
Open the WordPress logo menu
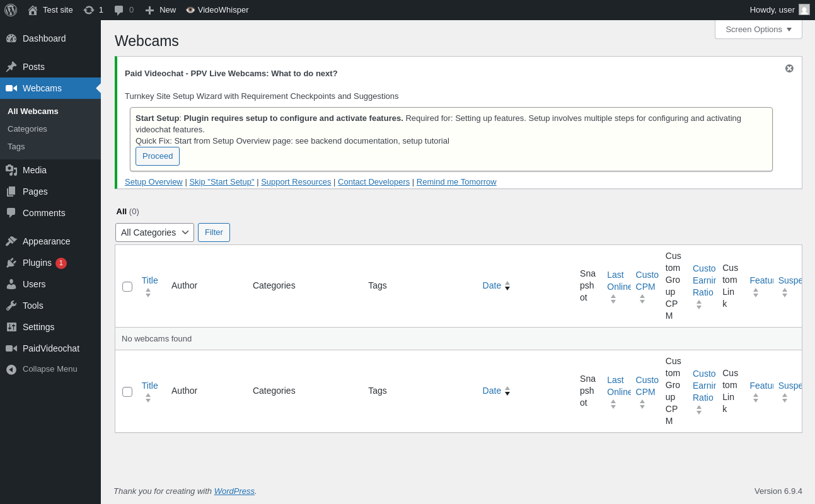11,10
